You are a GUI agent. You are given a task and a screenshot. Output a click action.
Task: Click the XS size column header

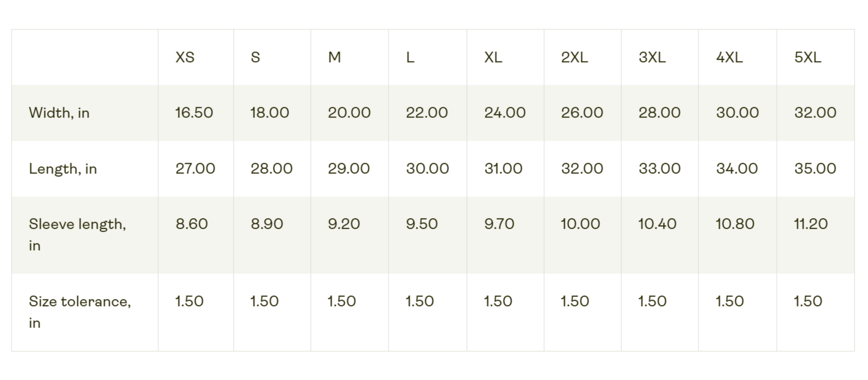point(185,57)
